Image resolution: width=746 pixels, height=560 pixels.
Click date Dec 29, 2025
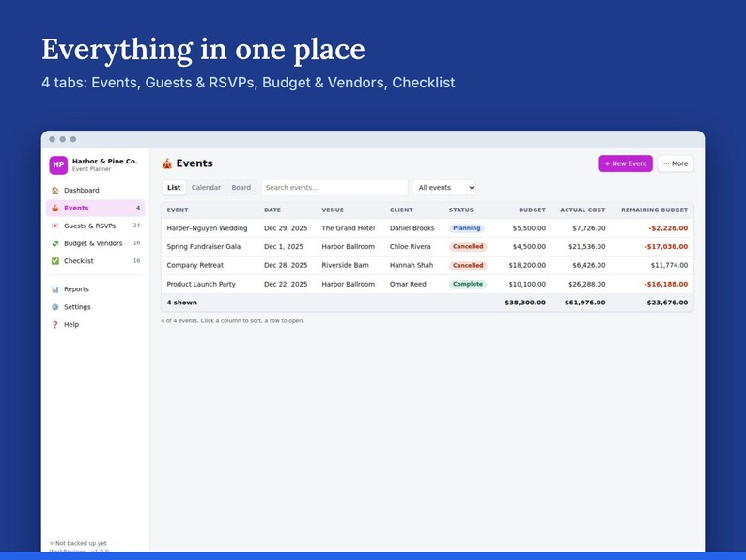286,228
